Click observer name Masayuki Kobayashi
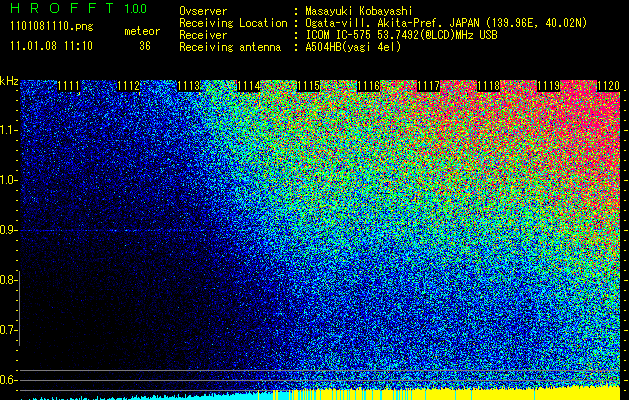This screenshot has height=400, width=629. pos(358,12)
